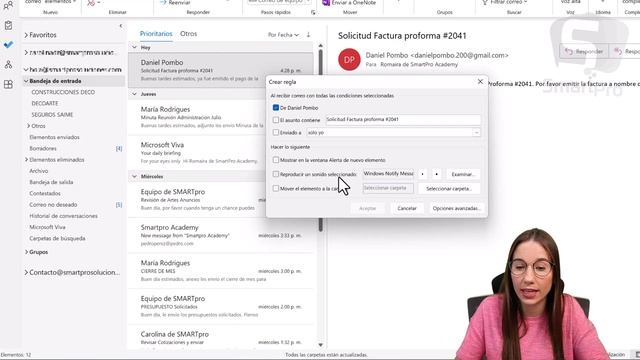The height and width of the screenshot is (360, 640).
Task: Enable Mostrar en la ventana Alerta de nuevo elemento
Action: (x=276, y=160)
